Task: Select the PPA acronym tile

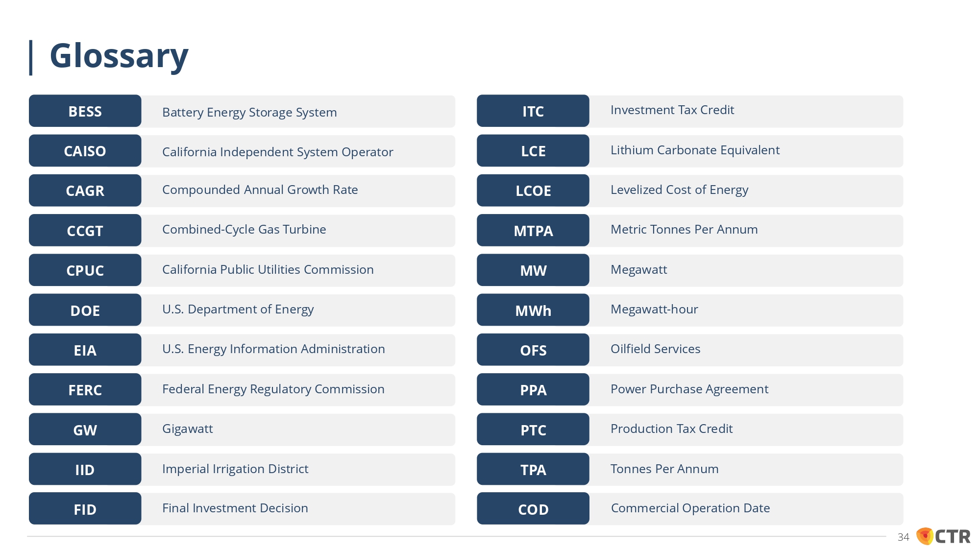Action: 533,389
